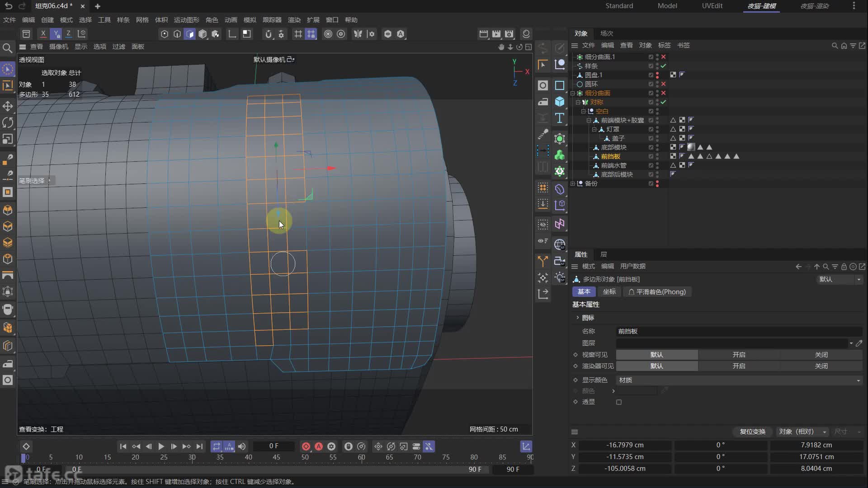Open the 网格 menu

click(x=142, y=20)
